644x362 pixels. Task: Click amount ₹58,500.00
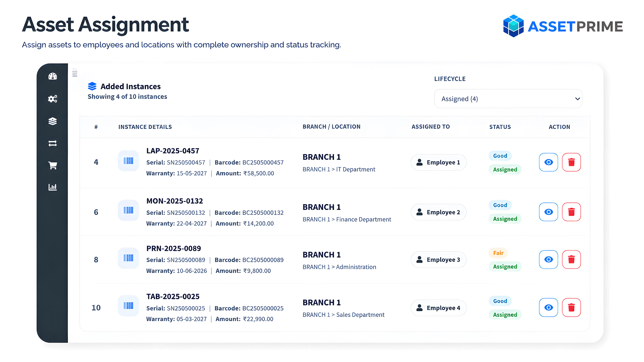pyautogui.click(x=259, y=173)
